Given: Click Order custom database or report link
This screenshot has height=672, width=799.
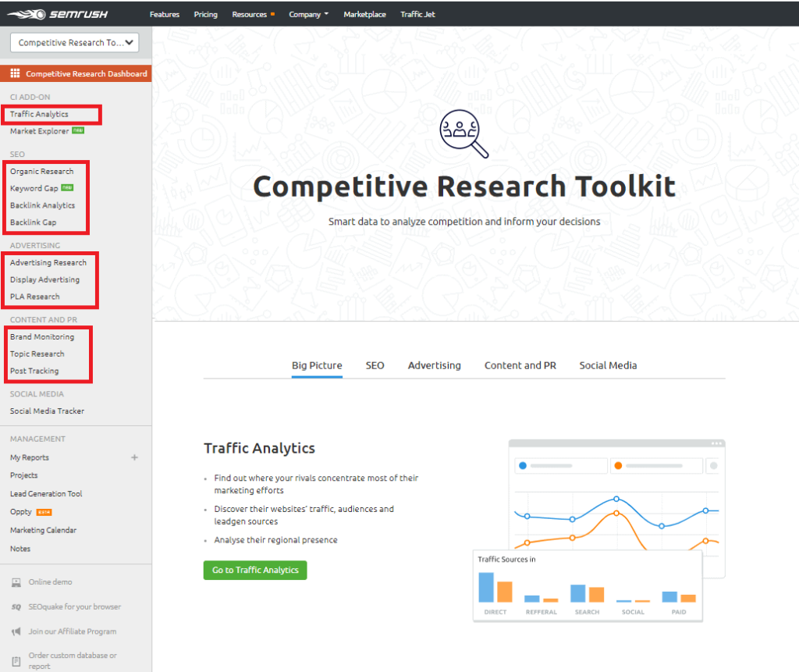Looking at the screenshot, I should tap(73, 661).
